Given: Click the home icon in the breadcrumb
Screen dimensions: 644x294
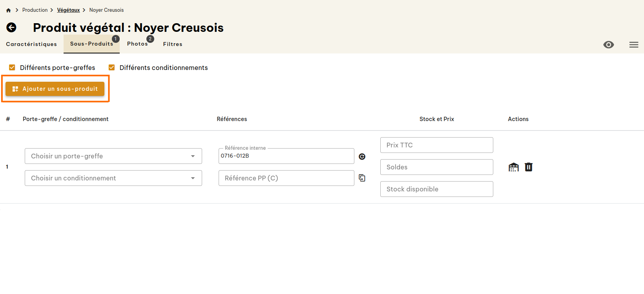Looking at the screenshot, I should point(8,10).
